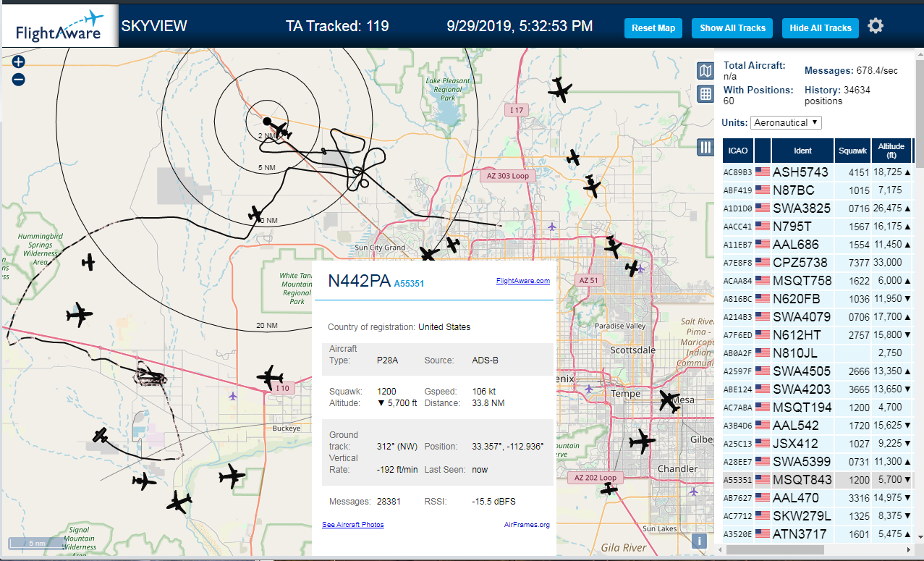Select aircraft icon north of Chandler near Gilbert
Viewport: 924px width, 561px height.
[x=641, y=441]
